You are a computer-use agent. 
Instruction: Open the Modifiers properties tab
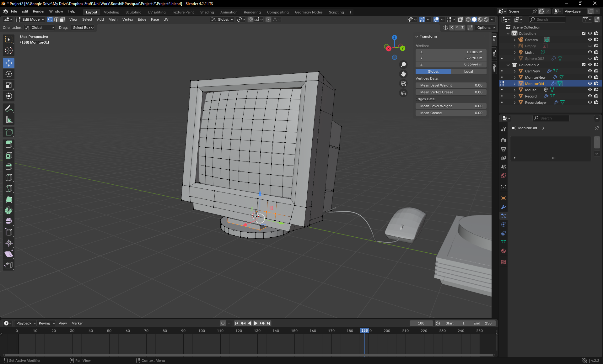503,207
